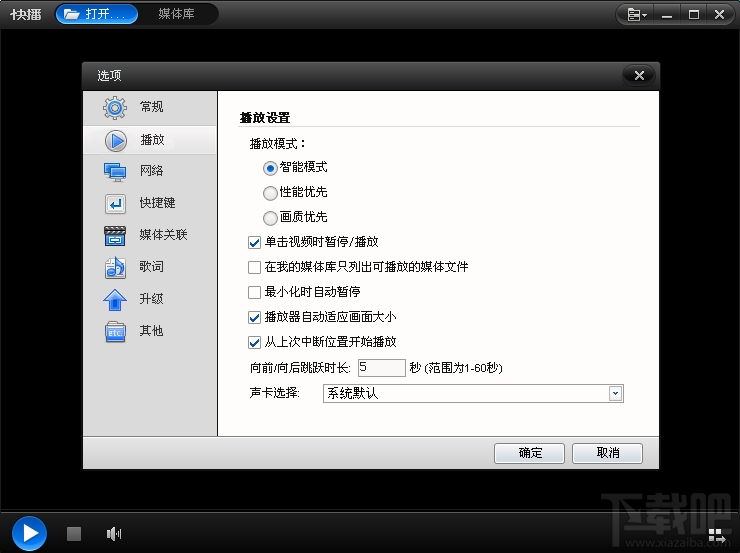Select 智能模式 radio button
This screenshot has width=740, height=553.
(x=270, y=168)
